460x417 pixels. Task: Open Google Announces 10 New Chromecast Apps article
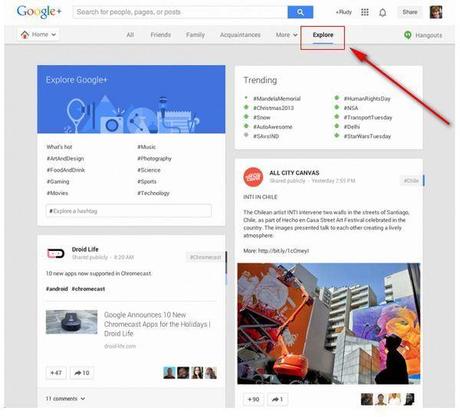coord(157,324)
